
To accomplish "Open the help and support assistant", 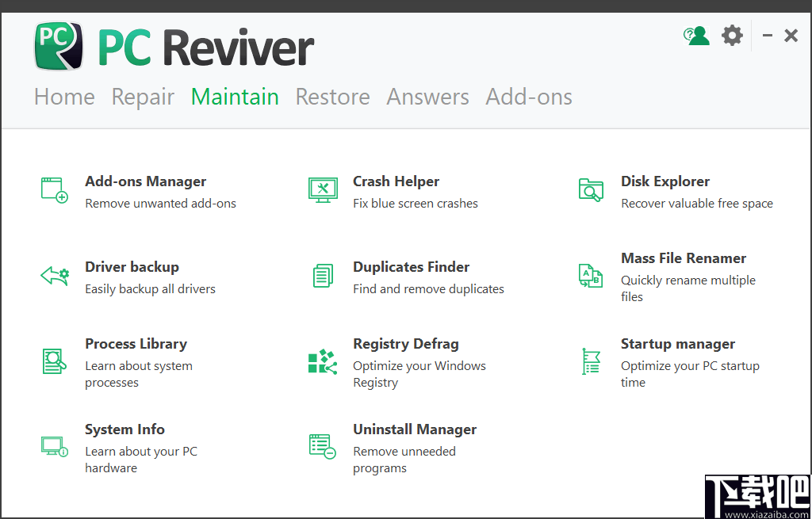I will tap(696, 35).
